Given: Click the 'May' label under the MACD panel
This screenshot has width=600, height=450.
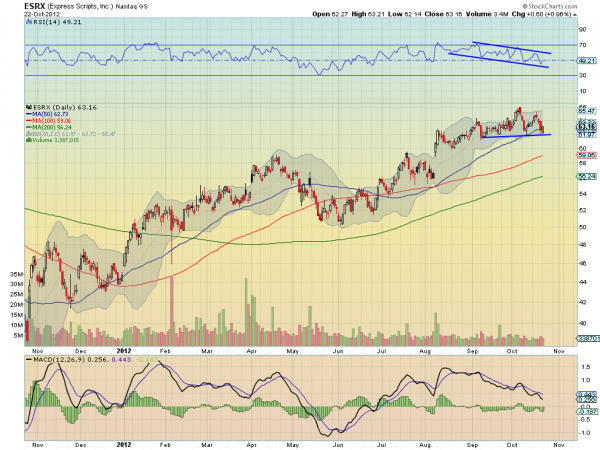Looking at the screenshot, I should (x=293, y=445).
